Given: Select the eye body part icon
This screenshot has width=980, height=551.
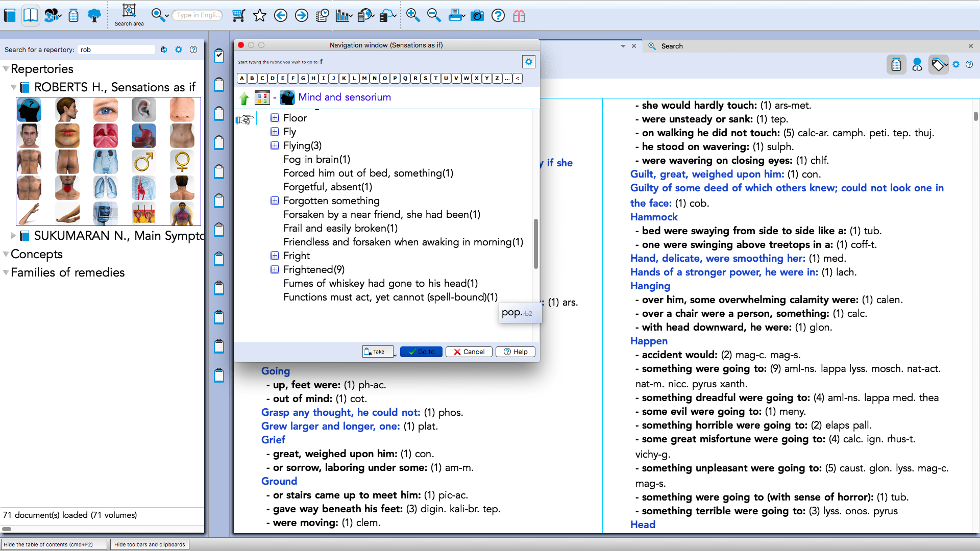Looking at the screenshot, I should click(x=106, y=110).
